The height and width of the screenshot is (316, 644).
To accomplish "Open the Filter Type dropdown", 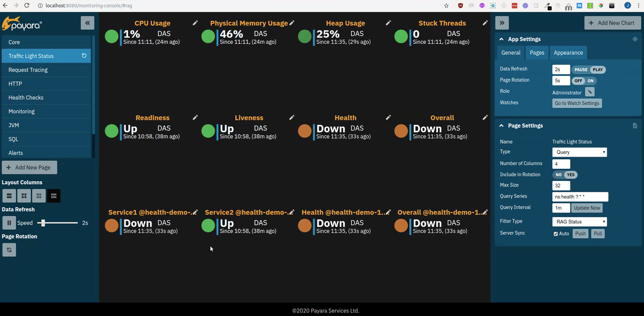I will click(579, 222).
